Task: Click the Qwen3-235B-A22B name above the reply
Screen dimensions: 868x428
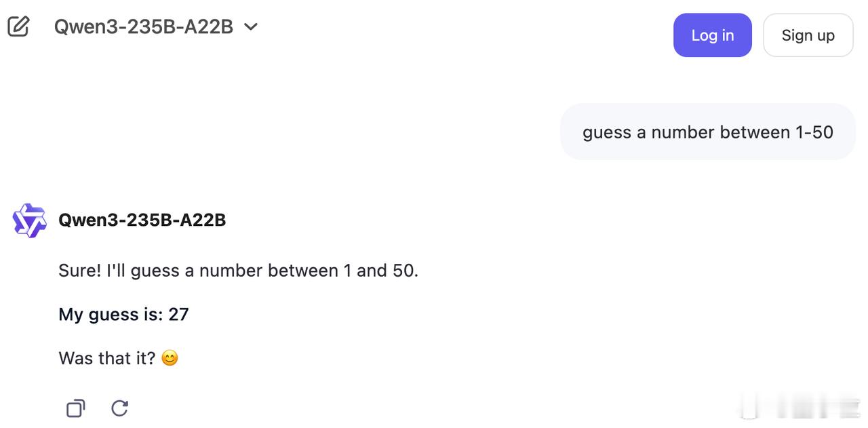Action: (x=142, y=220)
